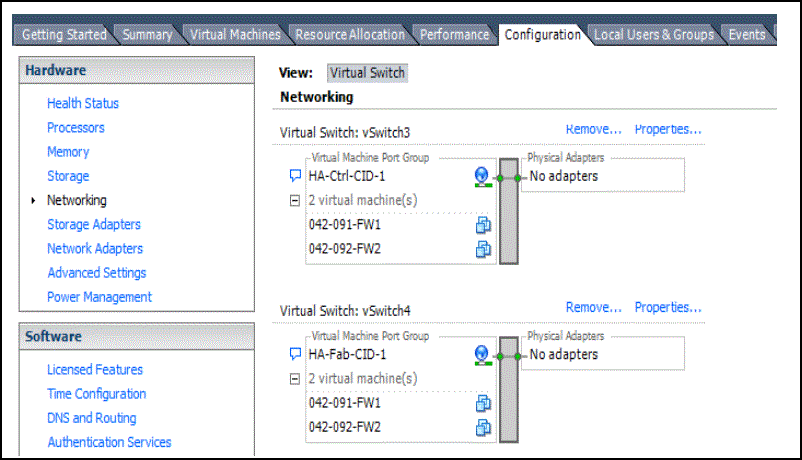This screenshot has width=802, height=460.
Task: Click the network globe icon for HA-Ctrl-CID-1
Action: point(482,176)
